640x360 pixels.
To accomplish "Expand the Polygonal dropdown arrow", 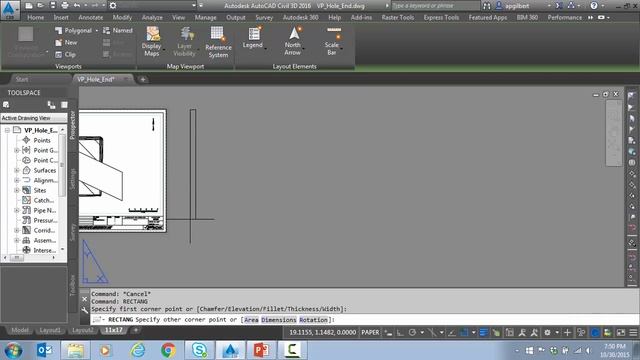I will [97, 31].
